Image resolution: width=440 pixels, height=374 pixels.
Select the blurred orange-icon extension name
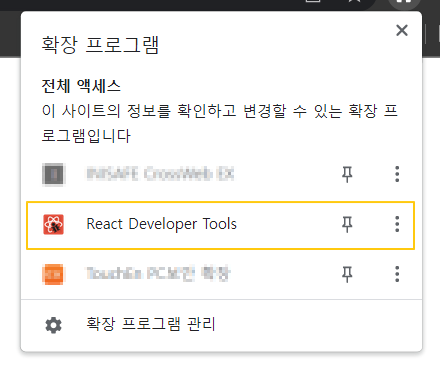[158, 274]
